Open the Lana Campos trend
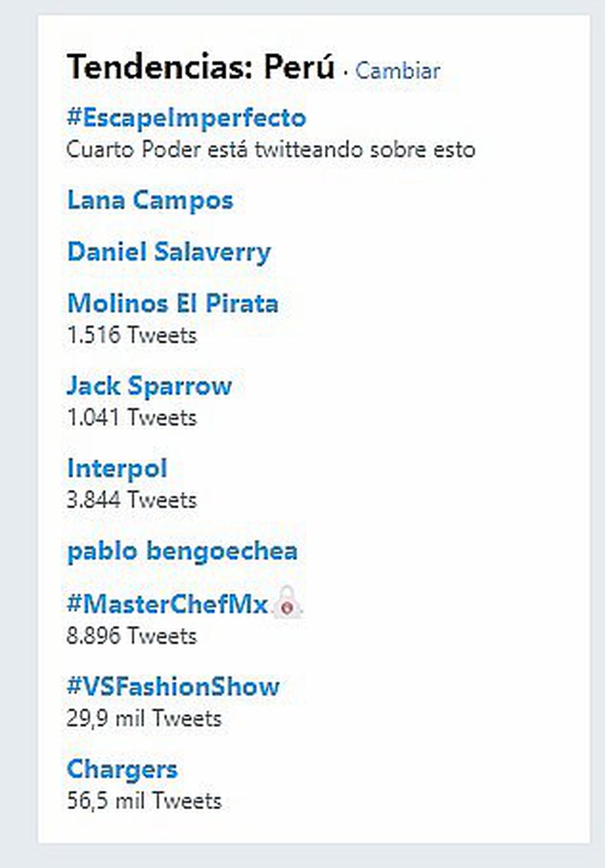Viewport: 605px width, 868px height. point(150,200)
